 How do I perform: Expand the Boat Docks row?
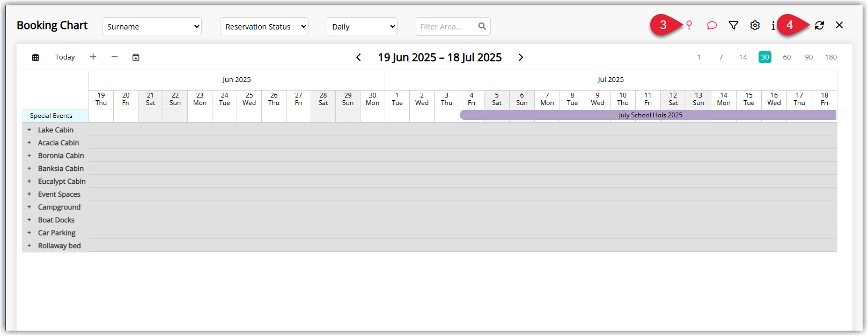pyautogui.click(x=30, y=220)
